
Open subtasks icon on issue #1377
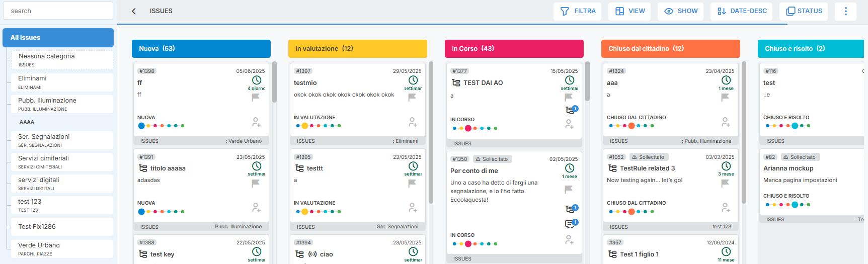pos(571,110)
